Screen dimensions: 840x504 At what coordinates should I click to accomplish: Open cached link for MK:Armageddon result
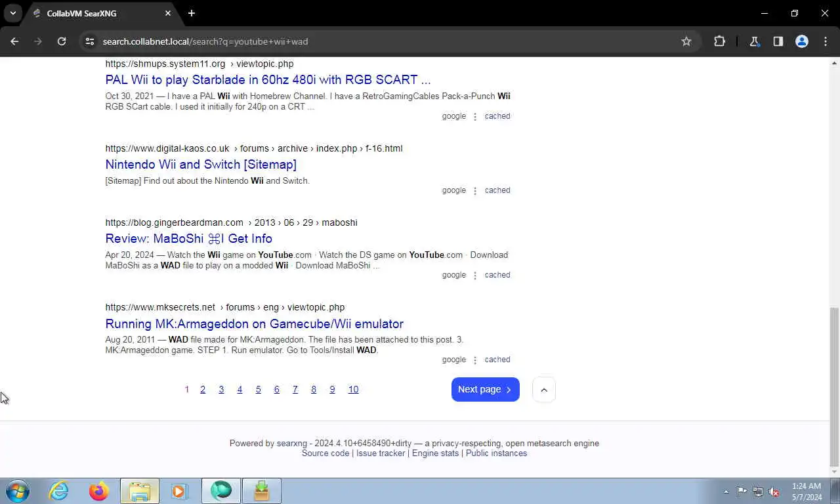tap(497, 360)
